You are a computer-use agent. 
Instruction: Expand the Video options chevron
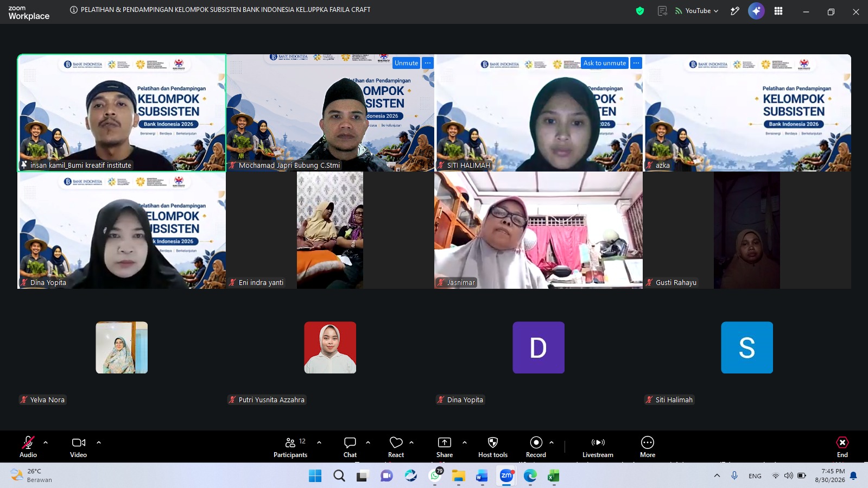99,442
